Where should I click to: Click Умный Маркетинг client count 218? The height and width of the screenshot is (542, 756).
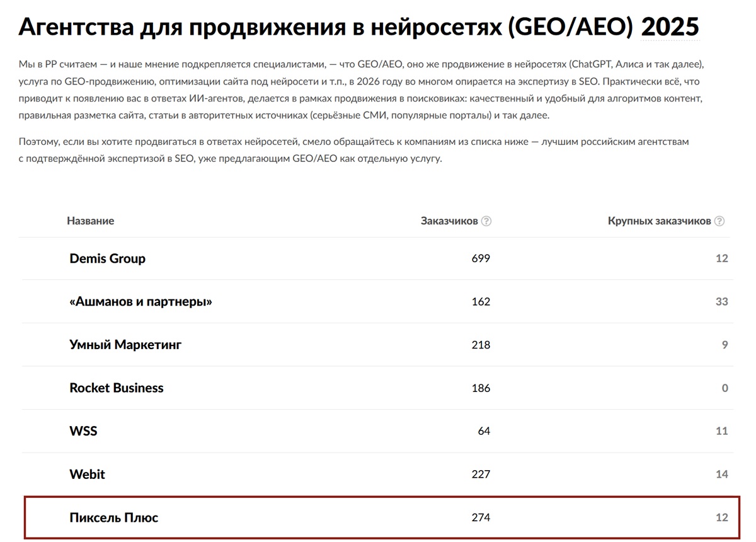480,345
